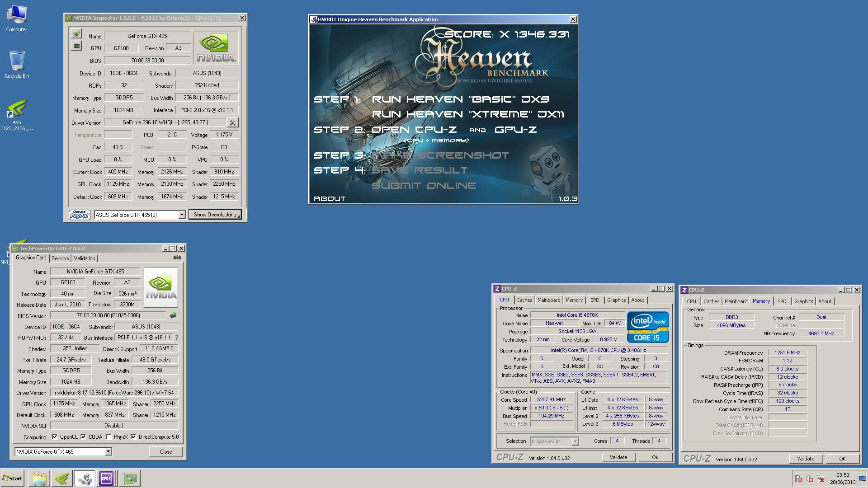Click Show Overclocking button
Image resolution: width=868 pixels, height=488 pixels.
(x=215, y=215)
